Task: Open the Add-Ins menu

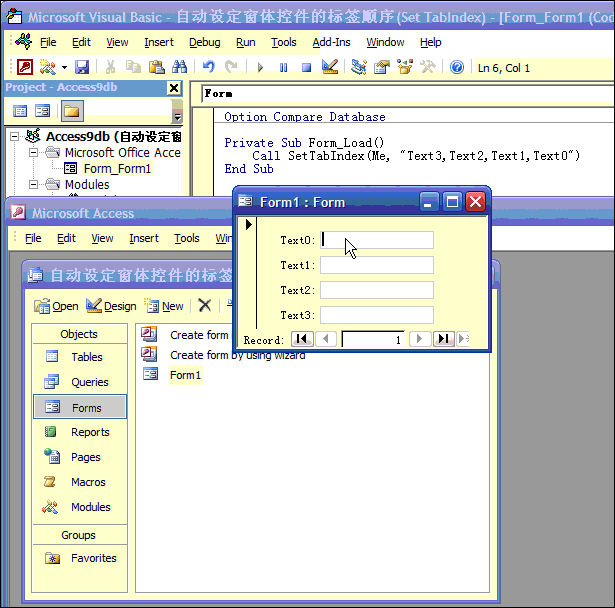Action: tap(331, 42)
